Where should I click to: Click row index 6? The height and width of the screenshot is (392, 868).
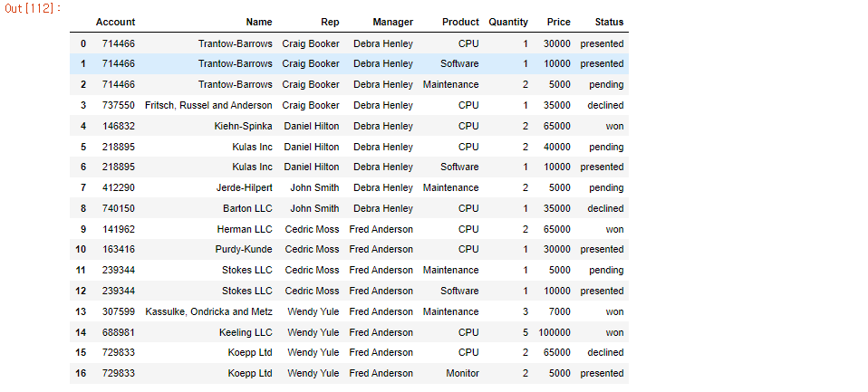coord(83,167)
